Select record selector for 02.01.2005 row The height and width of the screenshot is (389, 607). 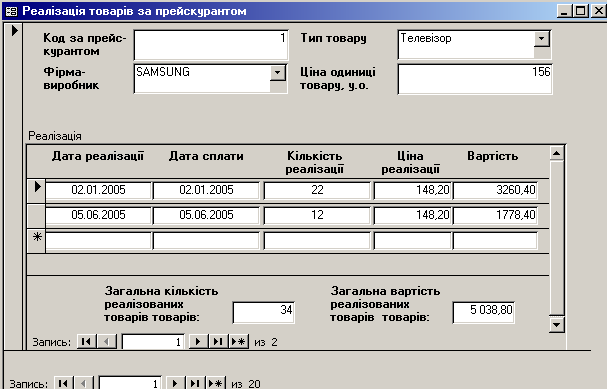36,190
